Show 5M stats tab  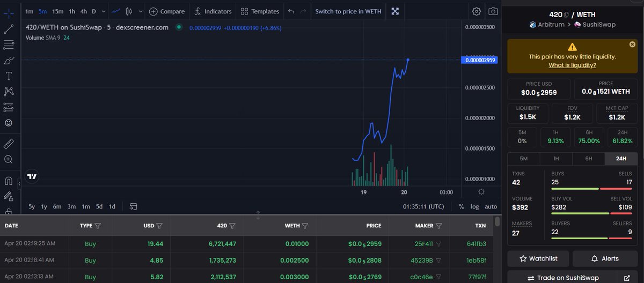click(524, 159)
